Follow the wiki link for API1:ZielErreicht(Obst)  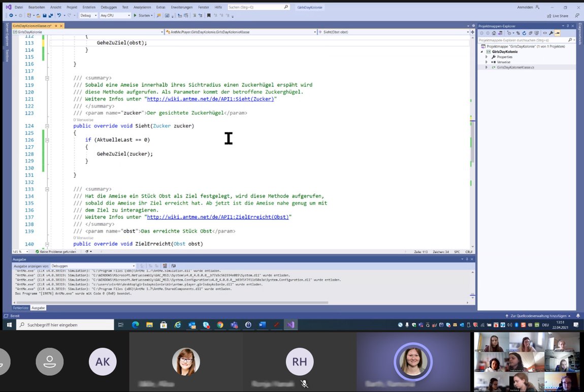coord(218,217)
